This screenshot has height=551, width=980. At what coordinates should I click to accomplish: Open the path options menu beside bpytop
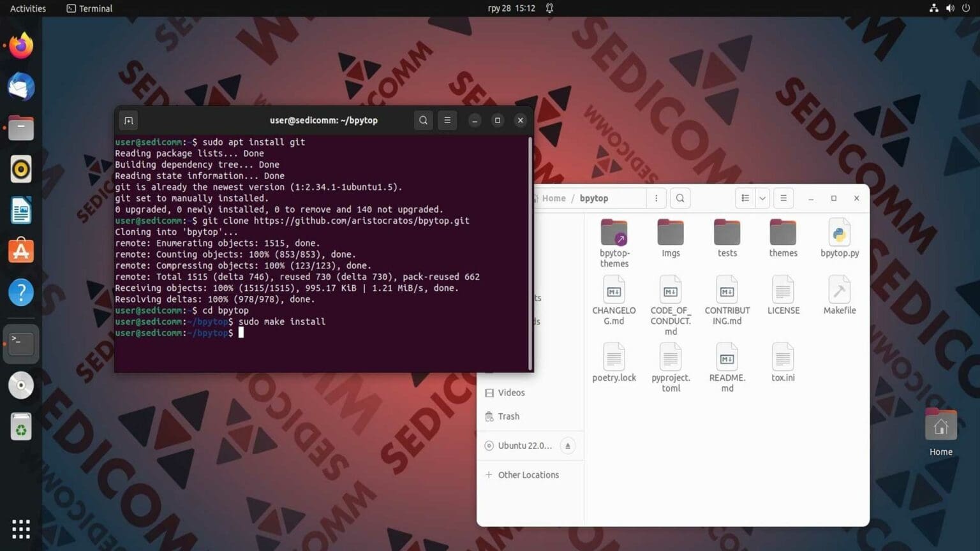[x=656, y=198]
